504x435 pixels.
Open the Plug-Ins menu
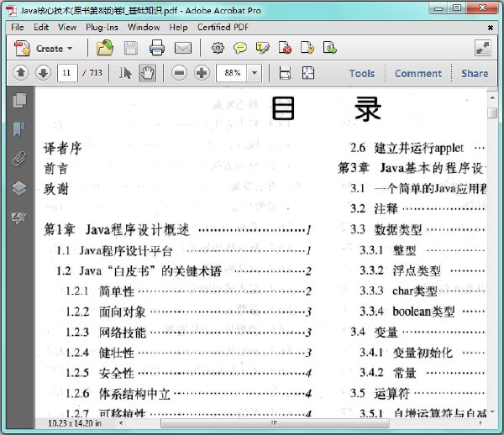pos(102,28)
